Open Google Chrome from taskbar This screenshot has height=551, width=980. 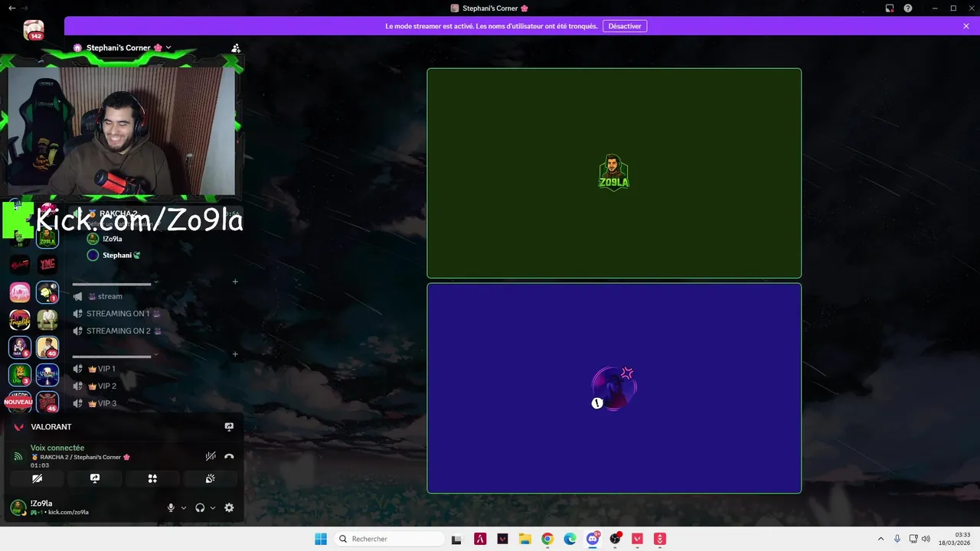click(x=547, y=539)
